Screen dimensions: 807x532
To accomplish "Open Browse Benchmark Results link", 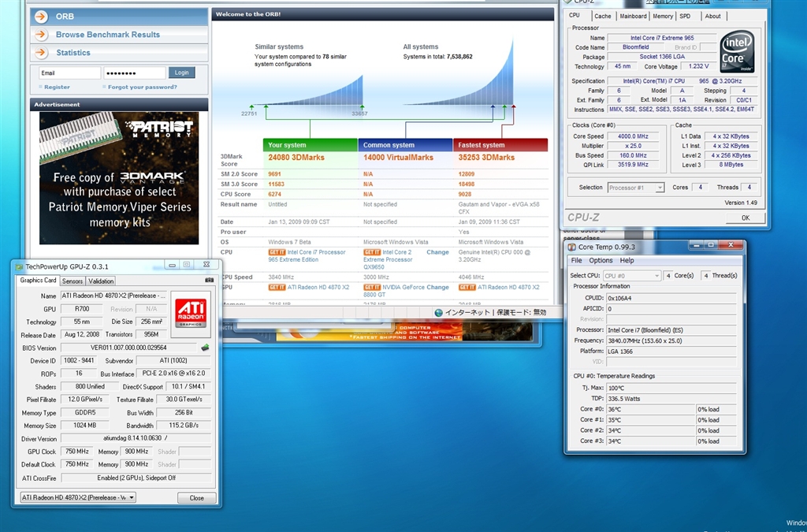I will (x=107, y=35).
